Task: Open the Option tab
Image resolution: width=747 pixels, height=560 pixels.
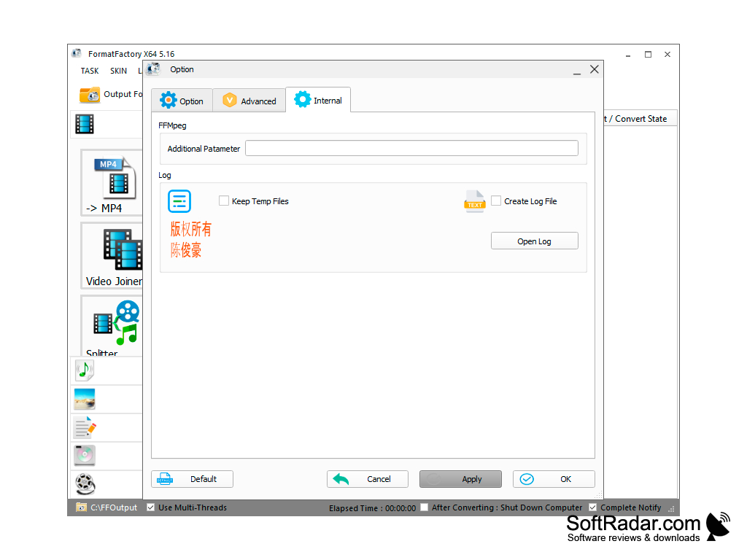Action: [182, 101]
